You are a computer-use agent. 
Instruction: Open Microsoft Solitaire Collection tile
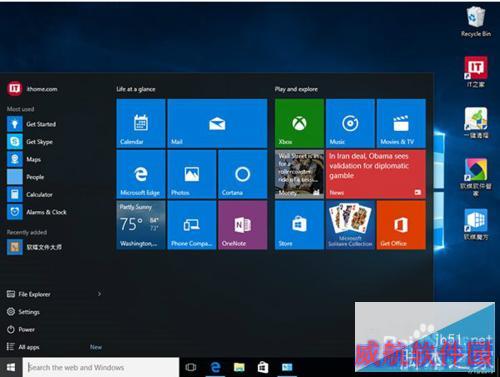350,225
